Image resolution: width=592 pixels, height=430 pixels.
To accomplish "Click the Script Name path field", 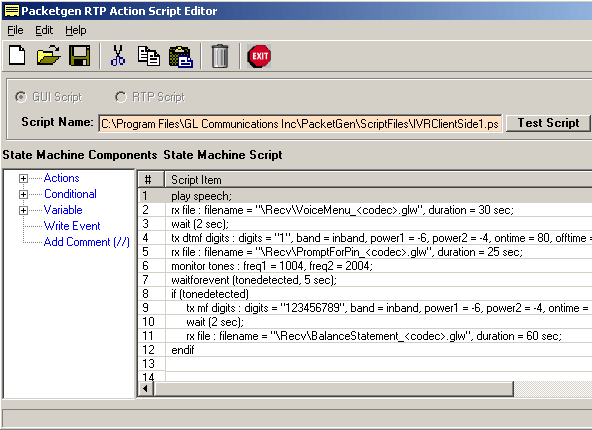I will click(x=300, y=123).
